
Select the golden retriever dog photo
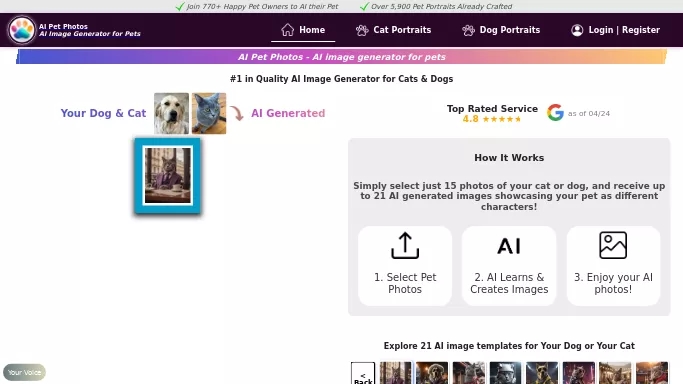click(x=171, y=113)
